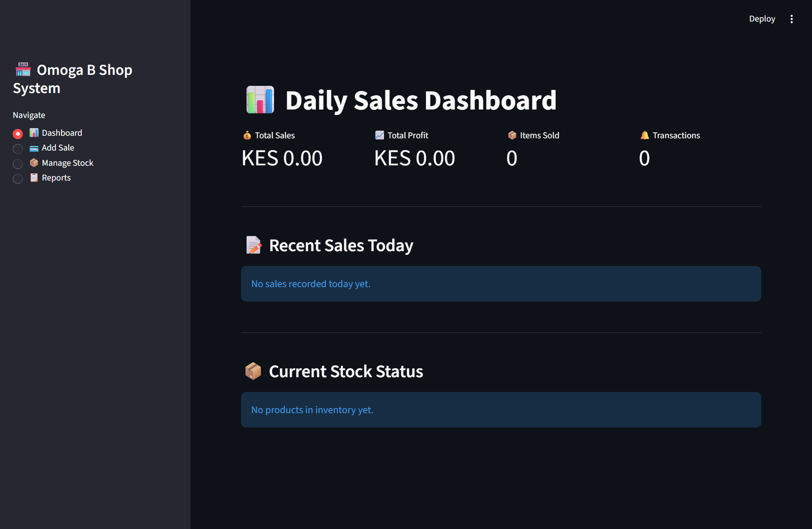Screen dimensions: 812x529
Task: Click the Omoga B Shop System title
Action: tap(73, 79)
